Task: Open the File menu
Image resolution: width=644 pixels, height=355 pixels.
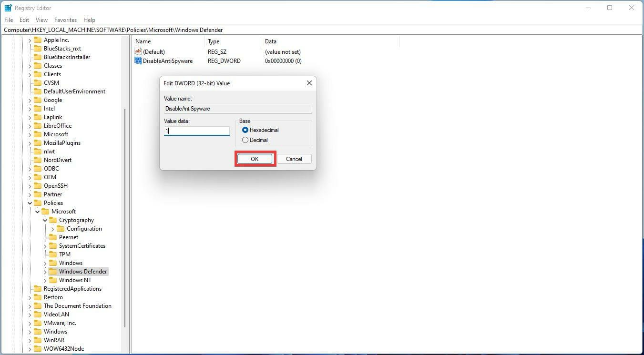Action: [x=9, y=20]
